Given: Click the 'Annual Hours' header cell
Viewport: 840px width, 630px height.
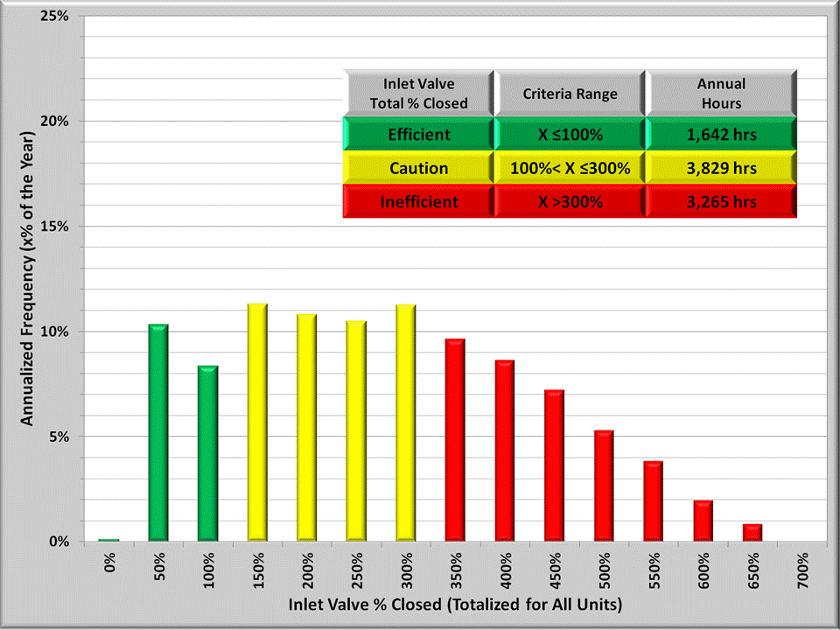Looking at the screenshot, I should 721,94.
